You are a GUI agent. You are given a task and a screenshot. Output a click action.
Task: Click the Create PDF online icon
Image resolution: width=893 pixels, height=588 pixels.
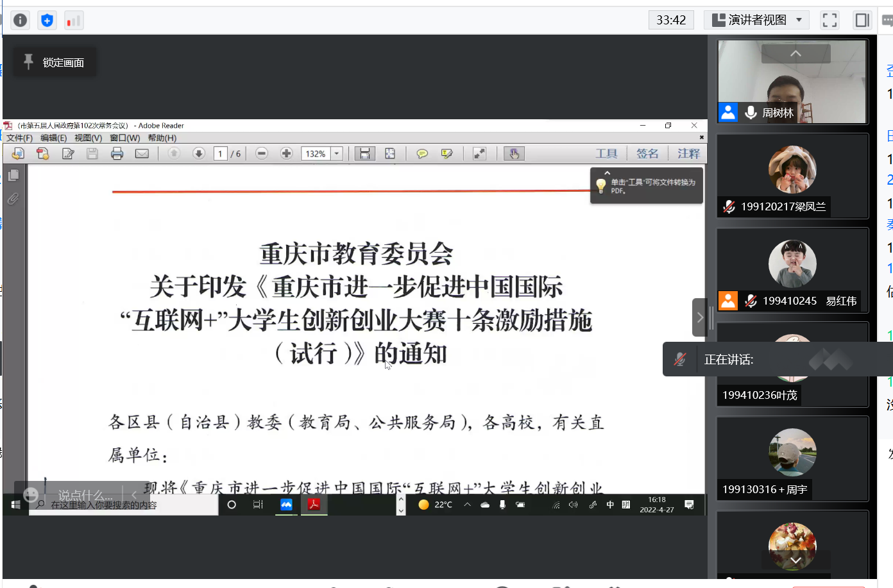point(43,153)
